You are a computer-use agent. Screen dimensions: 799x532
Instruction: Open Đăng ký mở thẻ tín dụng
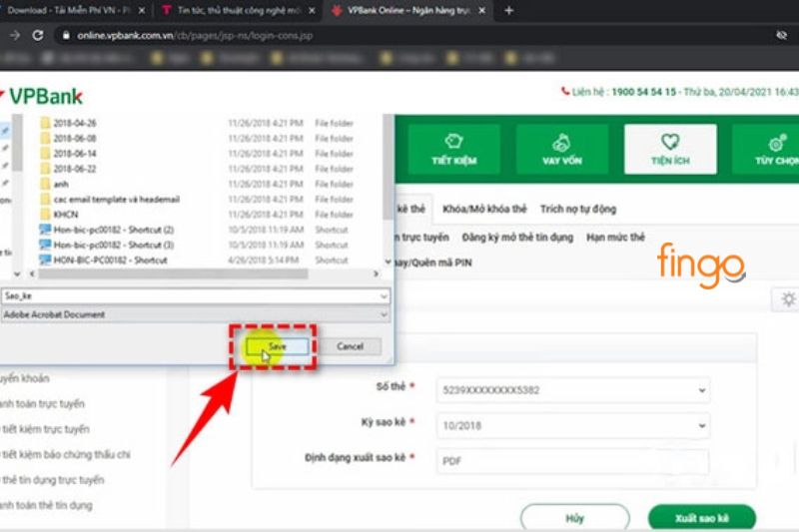click(x=517, y=238)
